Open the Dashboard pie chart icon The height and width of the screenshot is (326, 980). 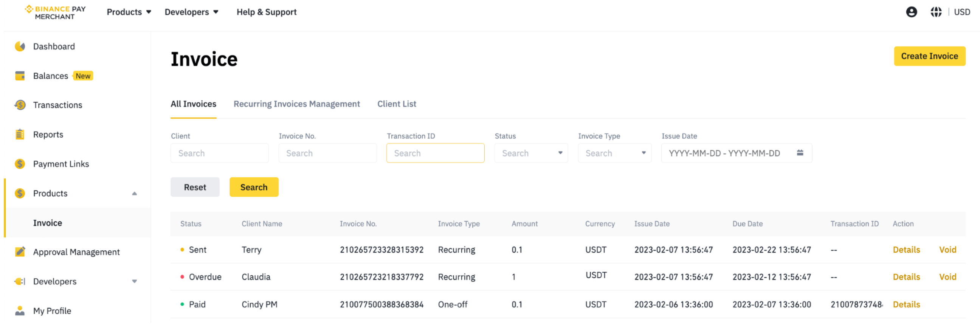coord(20,47)
